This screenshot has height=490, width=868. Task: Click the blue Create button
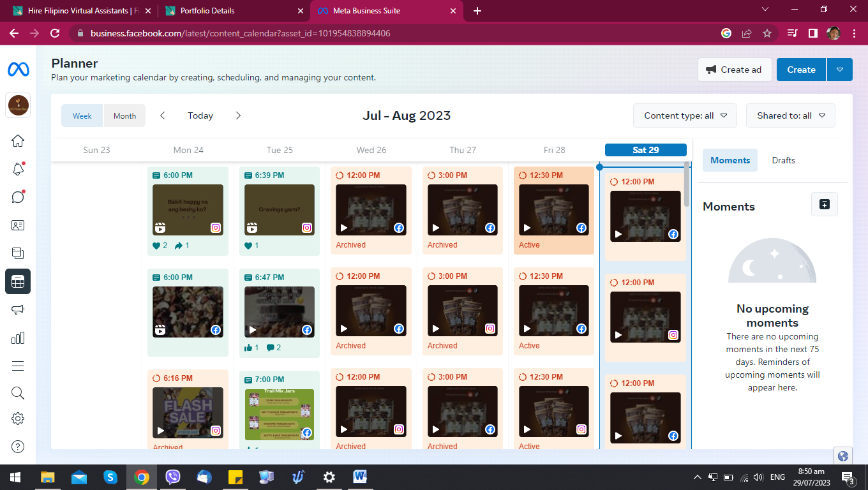tap(801, 70)
